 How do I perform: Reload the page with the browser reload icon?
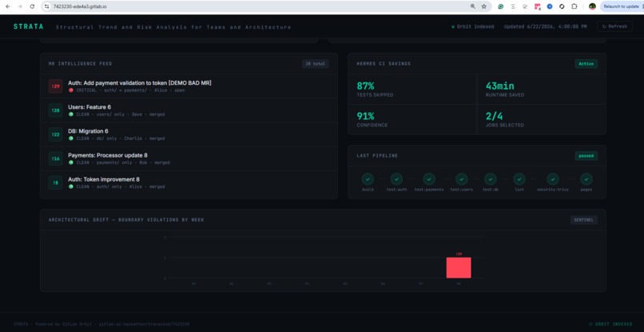(32, 6)
